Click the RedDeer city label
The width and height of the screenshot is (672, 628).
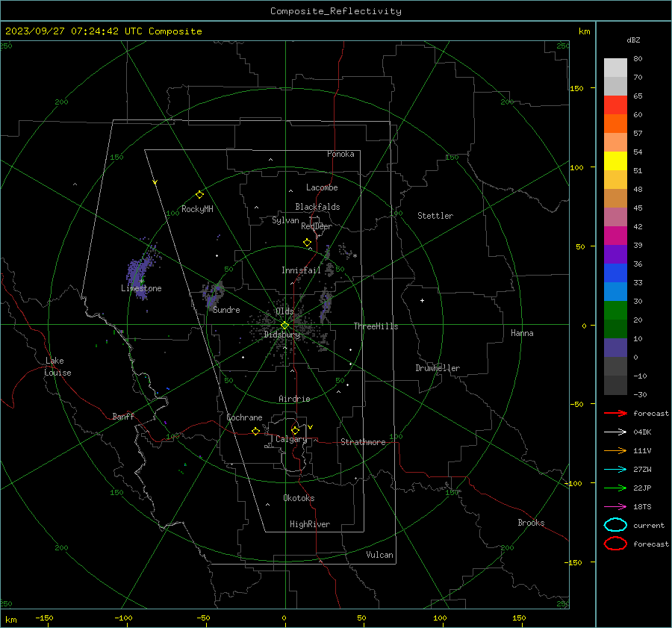(317, 226)
